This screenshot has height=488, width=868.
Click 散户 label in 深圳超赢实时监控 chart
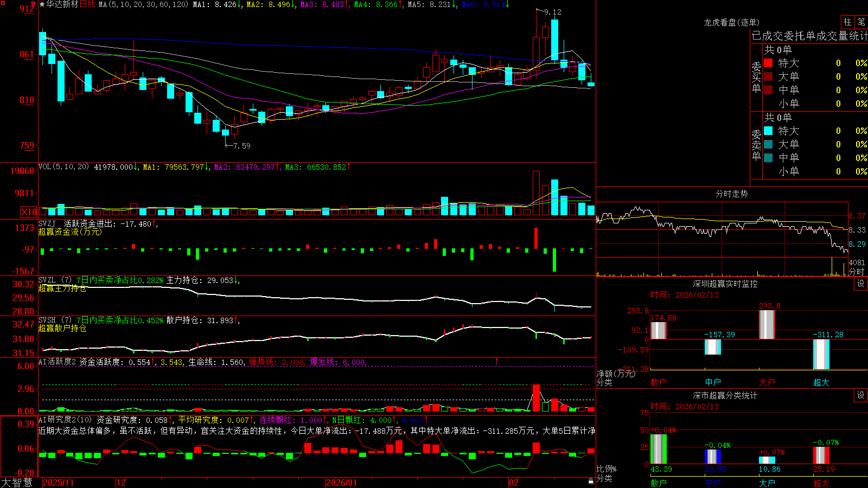coord(659,382)
